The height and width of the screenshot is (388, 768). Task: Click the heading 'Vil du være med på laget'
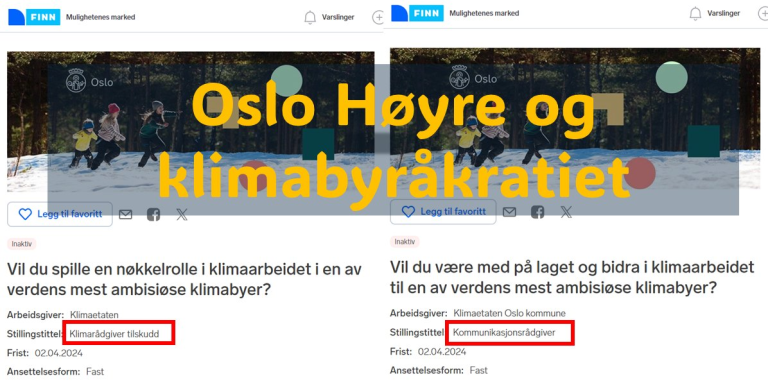(572, 277)
